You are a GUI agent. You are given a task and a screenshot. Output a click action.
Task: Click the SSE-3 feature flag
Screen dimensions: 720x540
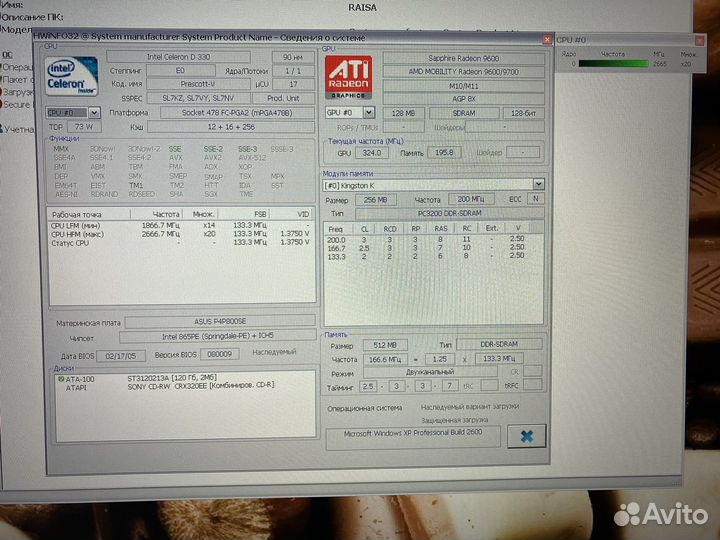(x=248, y=149)
